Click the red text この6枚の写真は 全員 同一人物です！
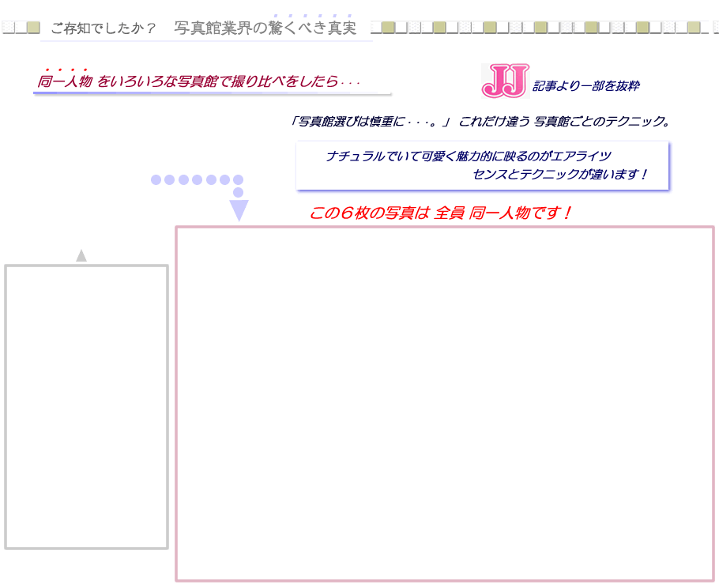 click(440, 213)
